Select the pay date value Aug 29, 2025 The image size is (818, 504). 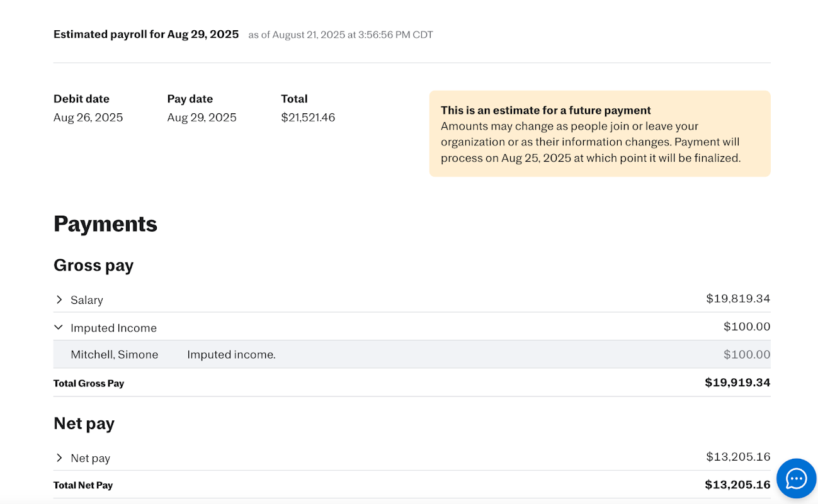point(202,118)
